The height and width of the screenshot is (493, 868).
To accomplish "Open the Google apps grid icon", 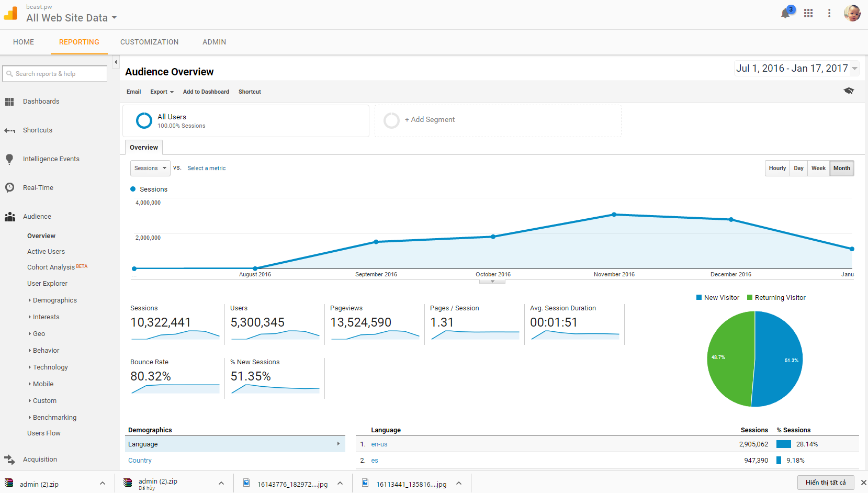I will click(x=808, y=14).
